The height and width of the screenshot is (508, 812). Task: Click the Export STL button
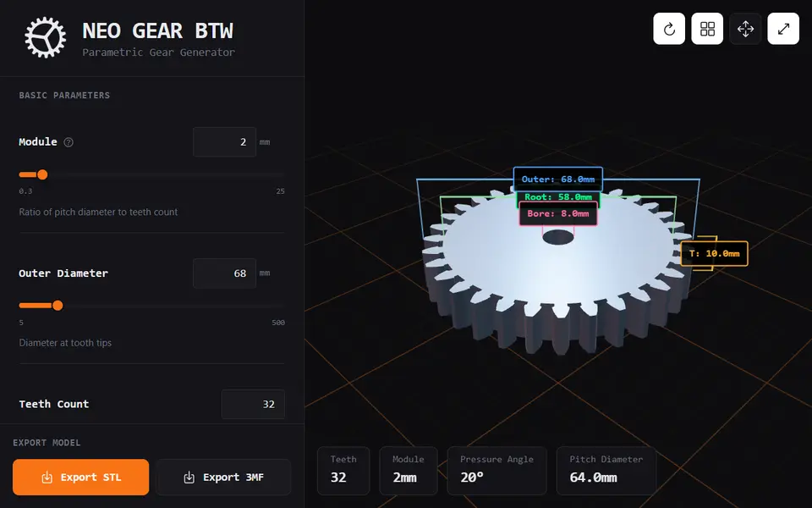tap(81, 477)
